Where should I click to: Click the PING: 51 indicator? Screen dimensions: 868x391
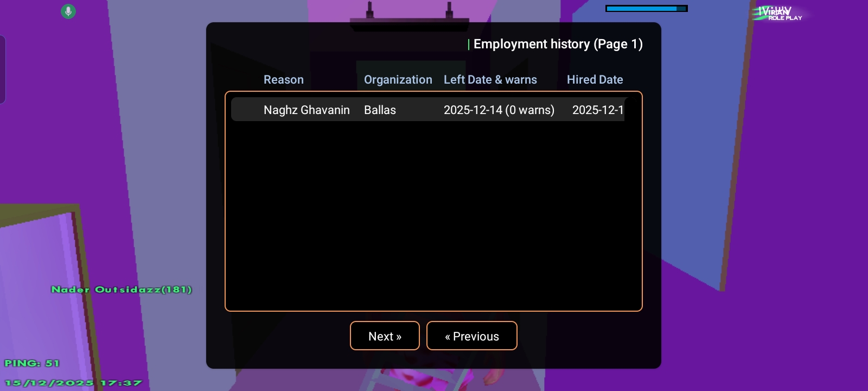[32, 363]
